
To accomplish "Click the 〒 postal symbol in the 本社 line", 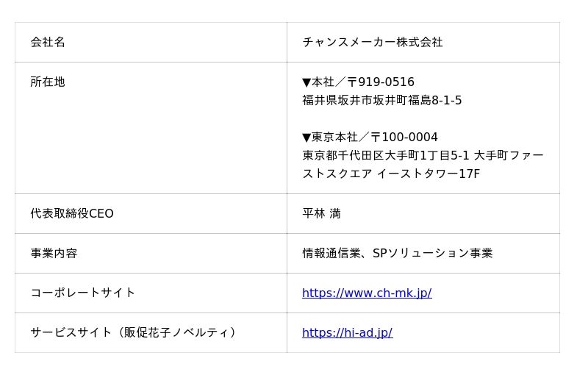I will coord(352,82).
